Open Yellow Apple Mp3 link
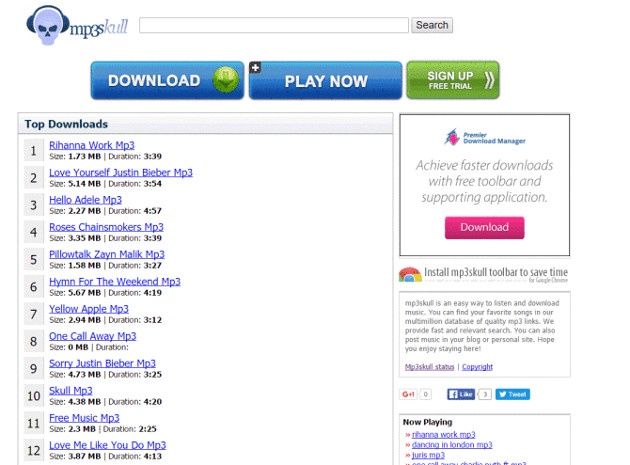Screen dimensions: 630x465 pos(89,309)
